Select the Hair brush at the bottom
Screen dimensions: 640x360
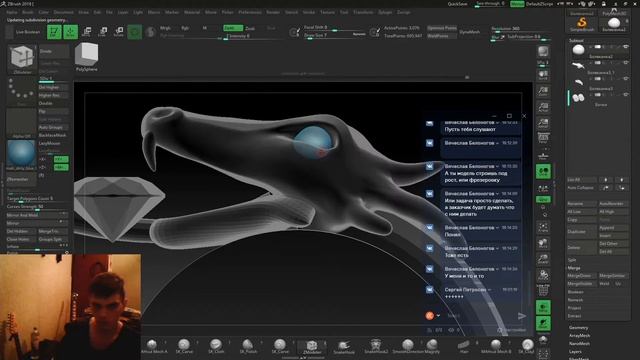coord(464,346)
